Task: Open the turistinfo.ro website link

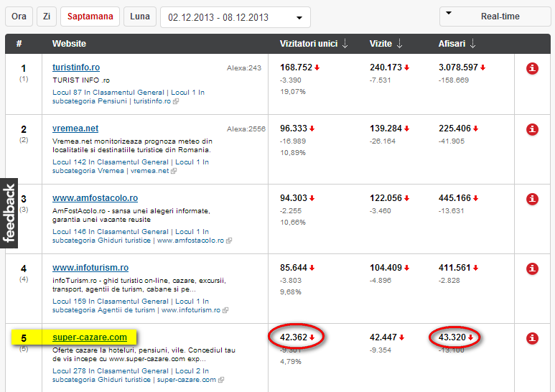Action: click(x=76, y=67)
